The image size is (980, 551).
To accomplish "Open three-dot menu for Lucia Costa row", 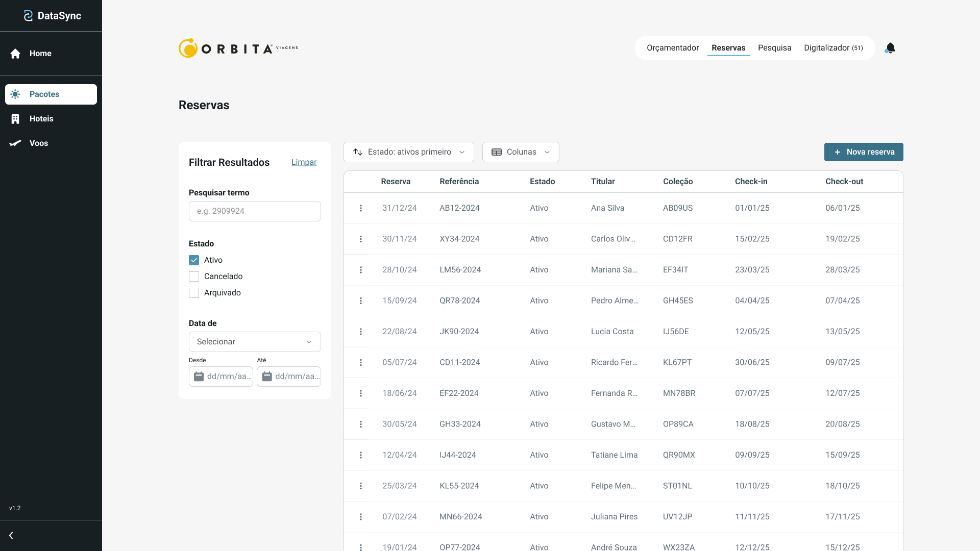I will click(361, 332).
